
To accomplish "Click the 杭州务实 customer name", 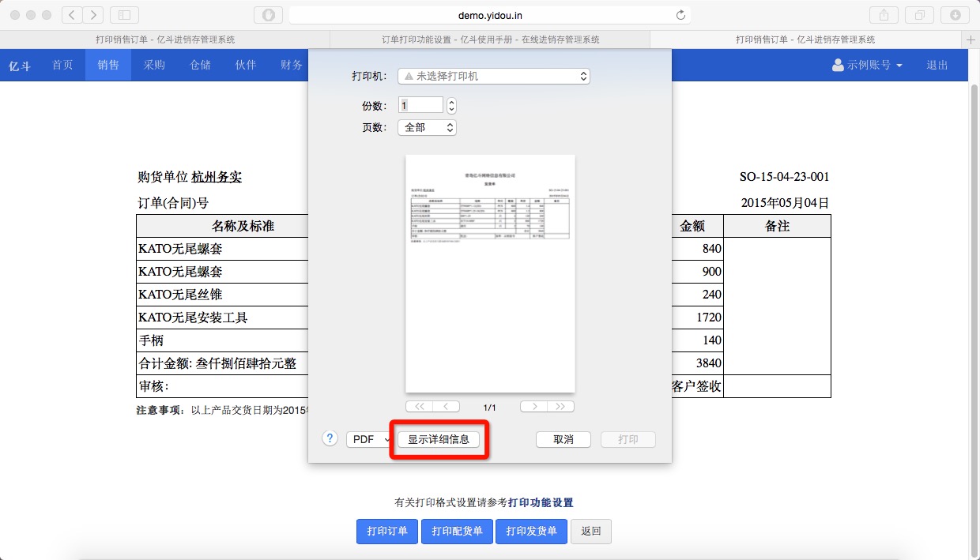I will (217, 177).
